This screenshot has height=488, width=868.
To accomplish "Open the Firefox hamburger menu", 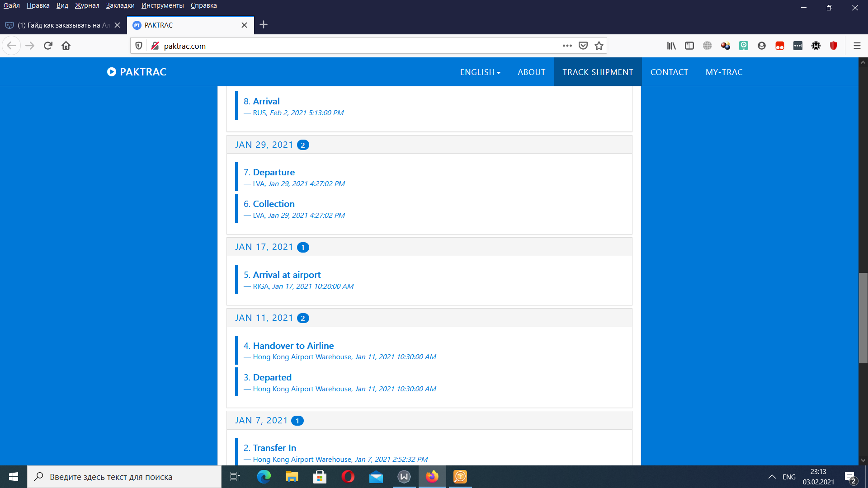I will [857, 46].
